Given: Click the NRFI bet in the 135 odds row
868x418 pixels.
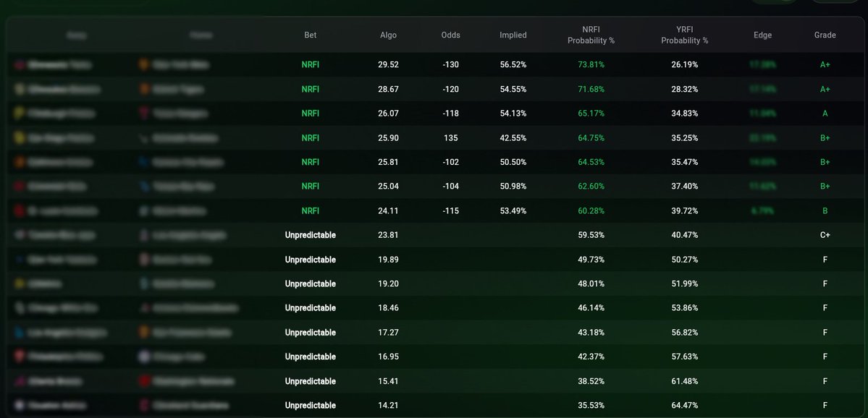Looking at the screenshot, I should [310, 137].
